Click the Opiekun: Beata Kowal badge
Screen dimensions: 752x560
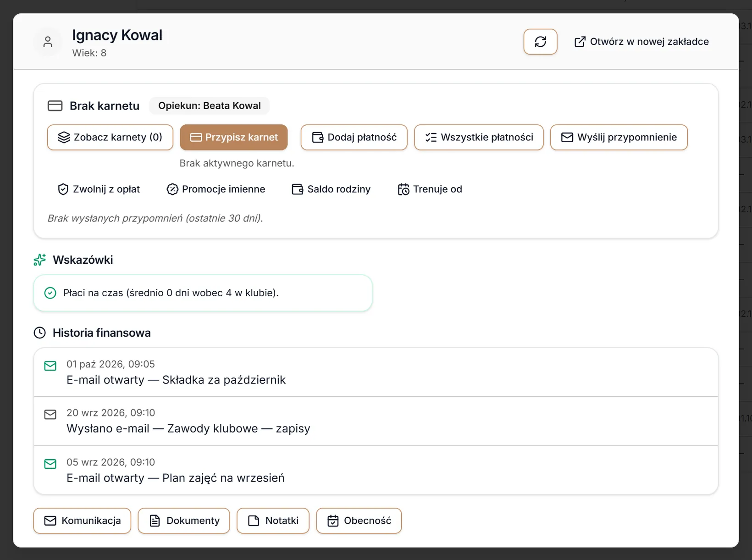(x=210, y=105)
